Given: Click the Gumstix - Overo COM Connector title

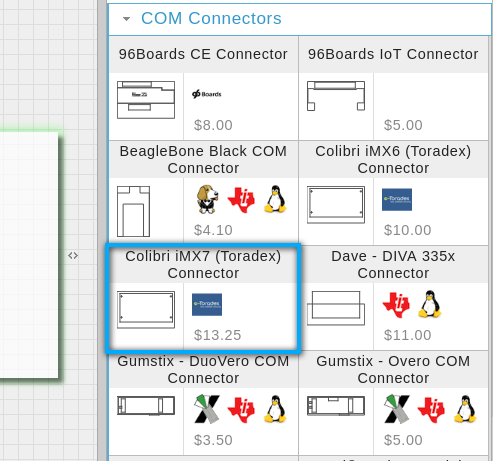Looking at the screenshot, I should [393, 369].
